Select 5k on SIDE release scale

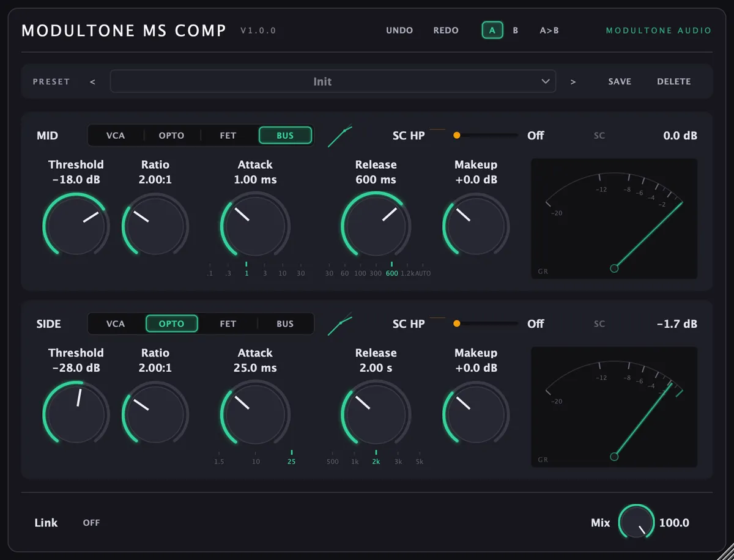click(x=420, y=462)
